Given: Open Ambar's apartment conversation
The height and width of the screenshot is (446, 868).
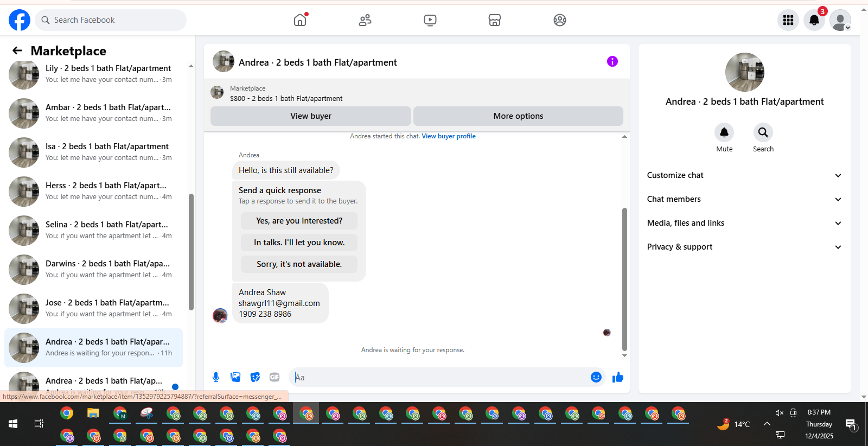Looking at the screenshot, I should pyautogui.click(x=93, y=113).
